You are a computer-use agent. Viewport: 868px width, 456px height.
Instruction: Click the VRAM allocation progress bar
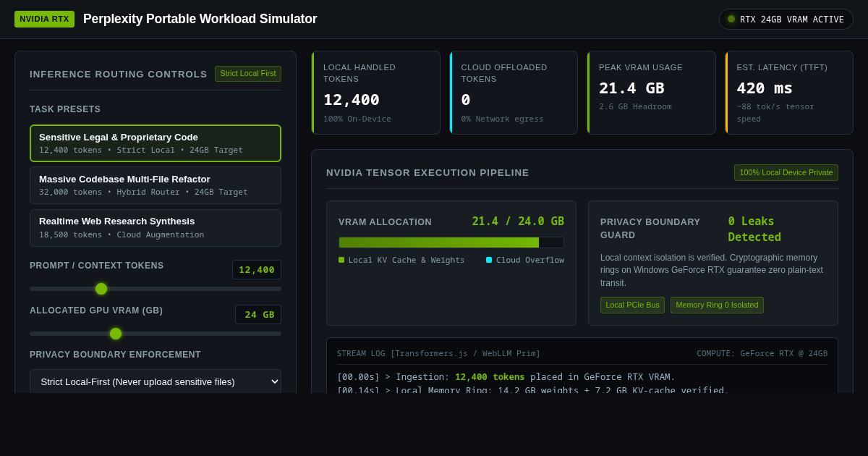pyautogui.click(x=451, y=242)
